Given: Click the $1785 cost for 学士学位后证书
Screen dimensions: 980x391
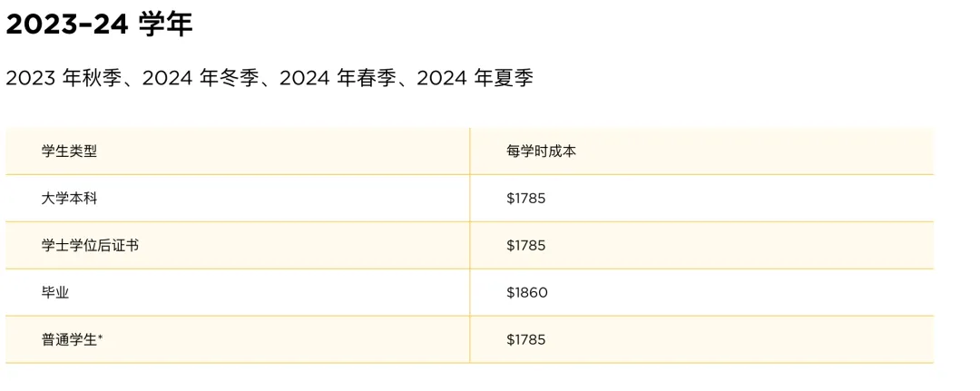Looking at the screenshot, I should point(526,246).
